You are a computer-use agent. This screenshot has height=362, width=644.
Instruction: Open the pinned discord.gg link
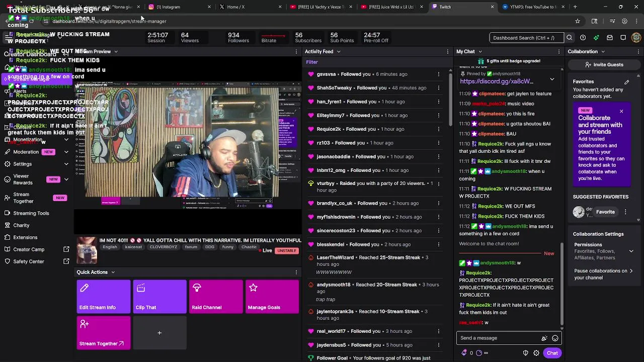(x=496, y=81)
